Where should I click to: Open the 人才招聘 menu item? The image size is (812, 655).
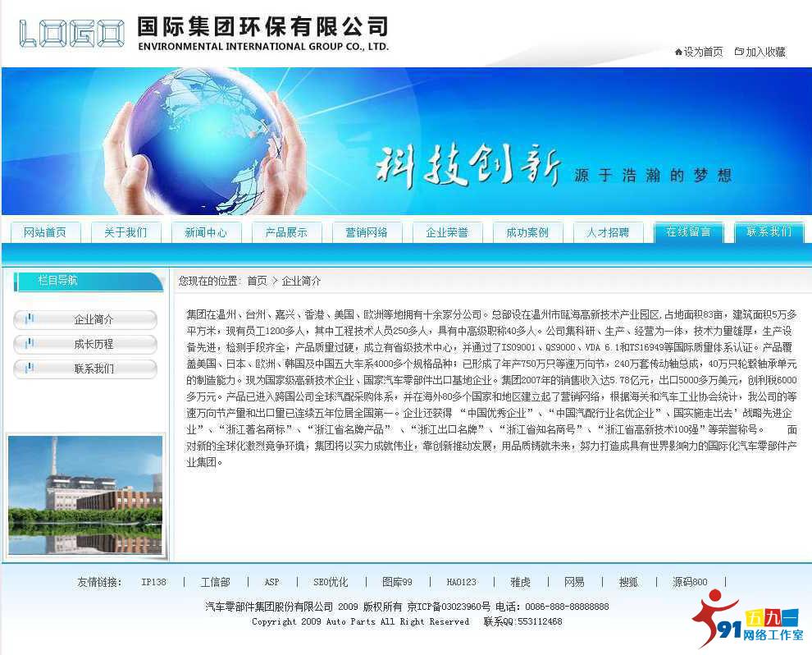pos(607,232)
